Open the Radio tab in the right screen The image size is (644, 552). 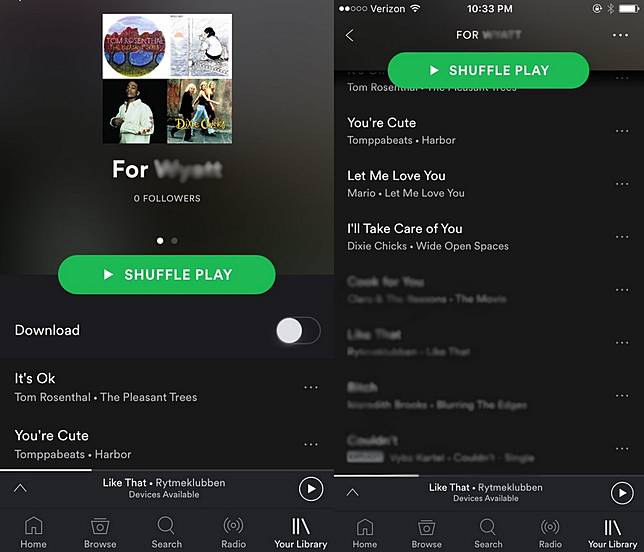550,533
